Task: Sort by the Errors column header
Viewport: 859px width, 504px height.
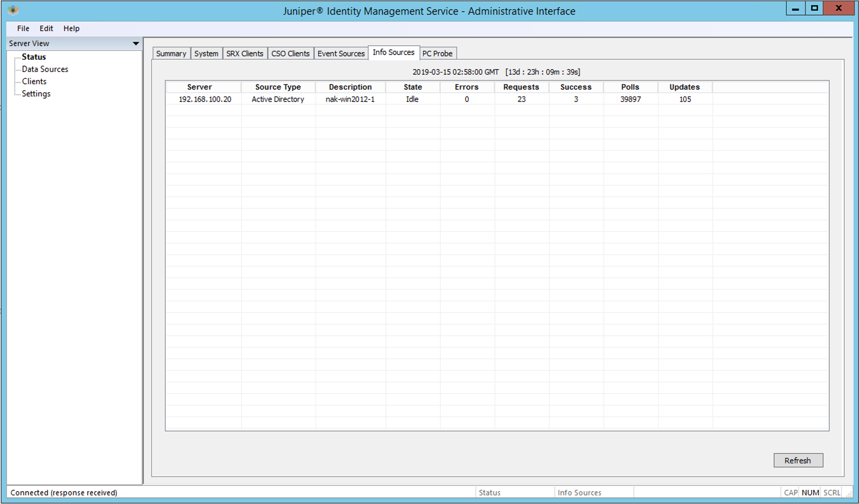Action: [x=467, y=87]
